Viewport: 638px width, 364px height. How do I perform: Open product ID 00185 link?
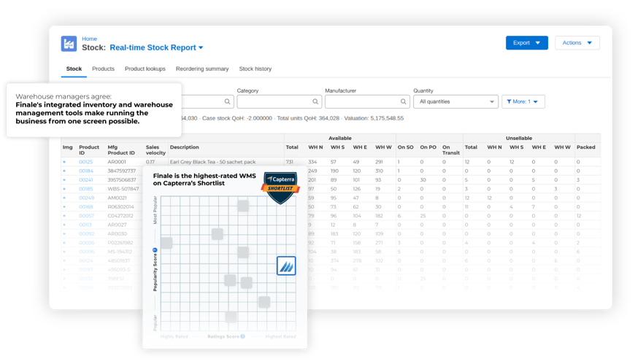(x=86, y=189)
